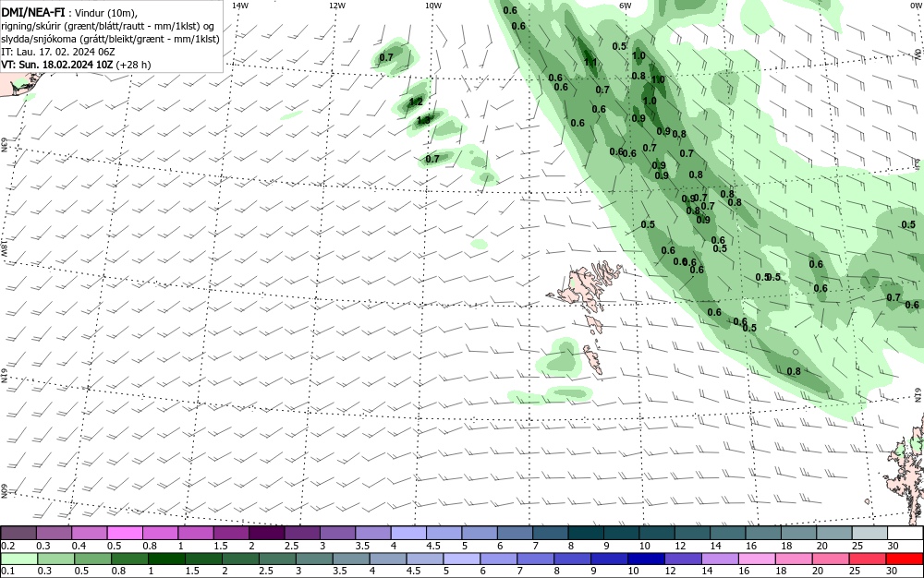The width and height of the screenshot is (924, 578).
Task: Click the 12W longitude label
Action: 336,6
